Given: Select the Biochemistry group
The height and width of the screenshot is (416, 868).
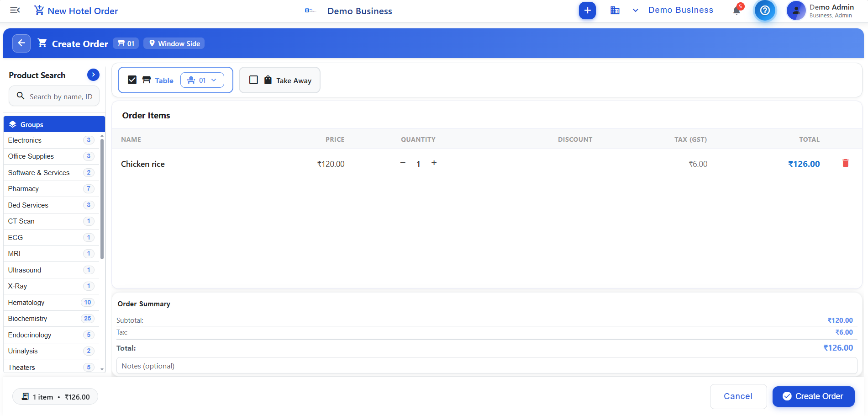Looking at the screenshot, I should (x=51, y=319).
